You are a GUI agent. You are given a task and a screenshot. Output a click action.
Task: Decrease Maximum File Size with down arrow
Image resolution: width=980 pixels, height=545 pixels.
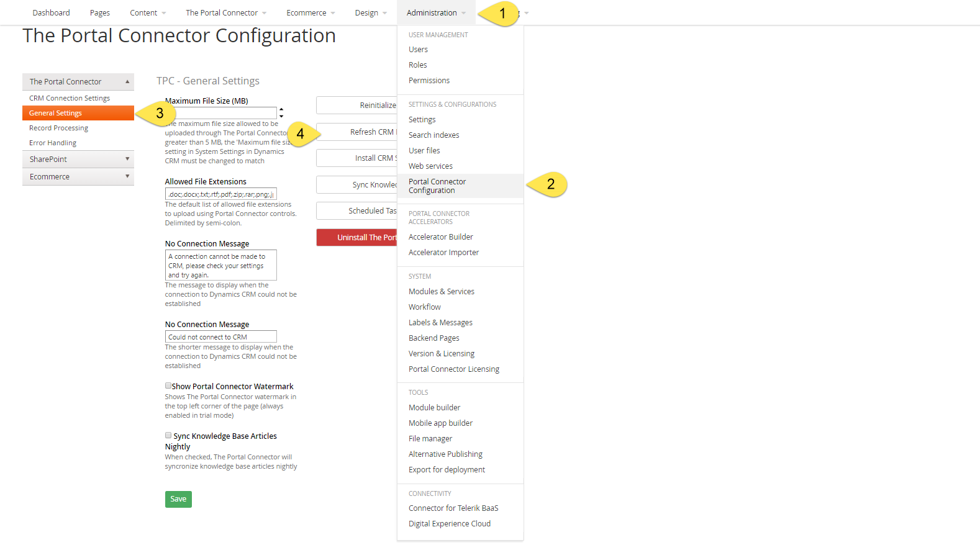coord(281,116)
